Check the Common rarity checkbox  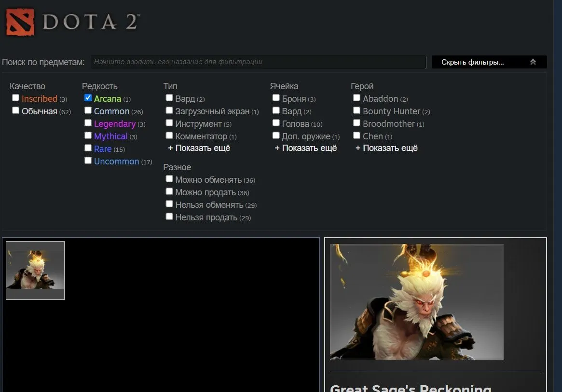tap(88, 110)
